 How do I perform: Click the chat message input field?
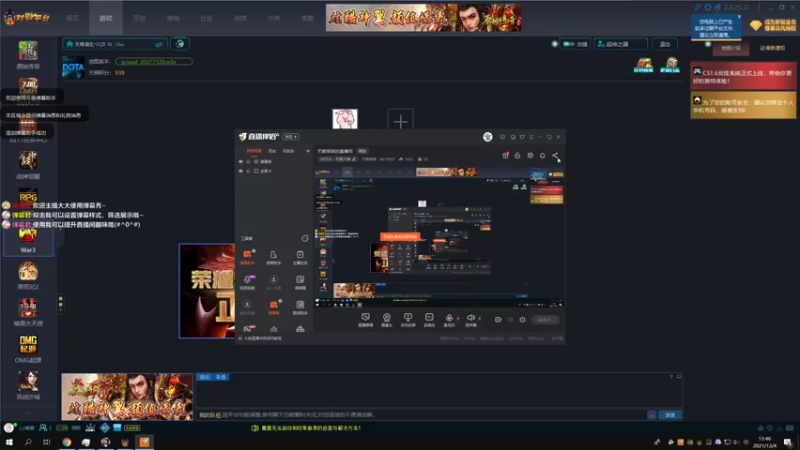pos(421,415)
